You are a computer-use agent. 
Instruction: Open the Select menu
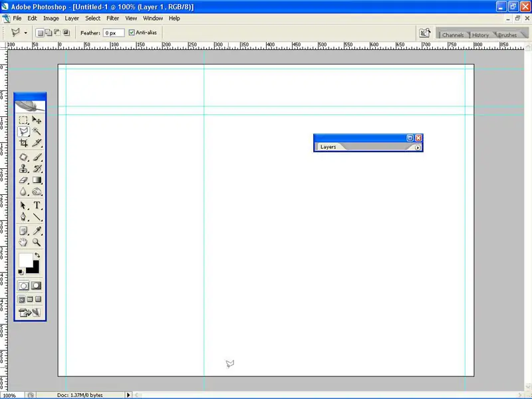[92, 19]
